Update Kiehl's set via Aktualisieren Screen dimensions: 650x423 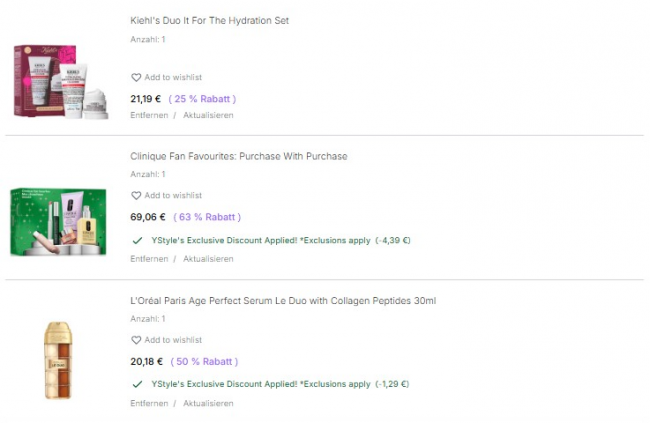pyautogui.click(x=208, y=115)
